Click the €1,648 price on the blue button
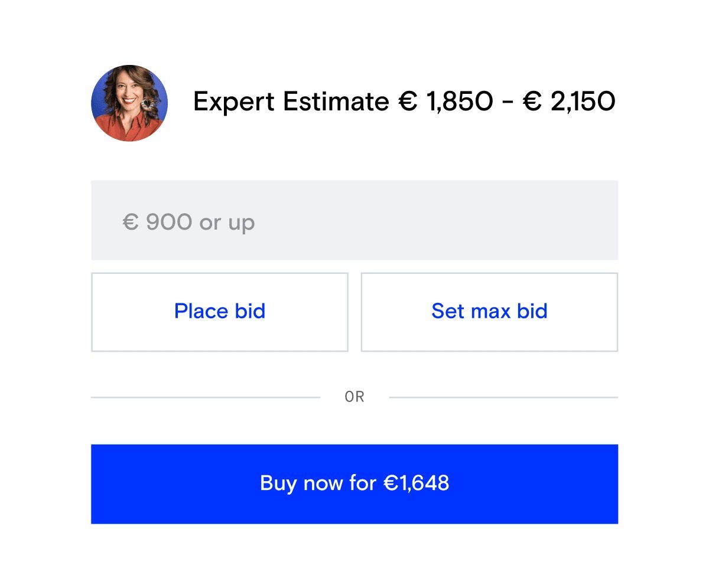709x588 pixels. 416,484
